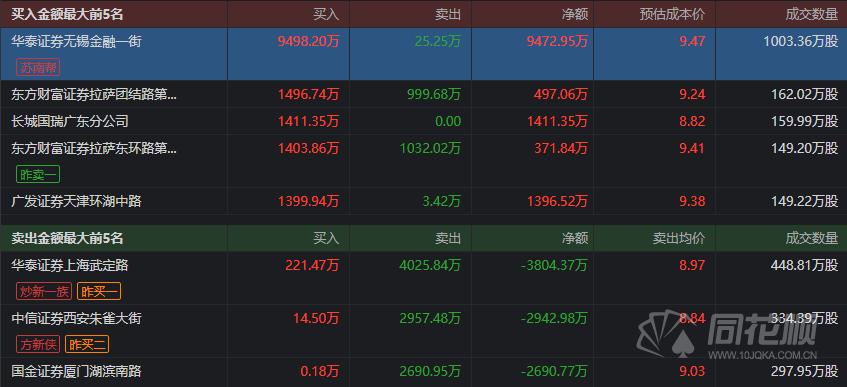Select 长城国瑞广东分公司 row name
The image size is (847, 387).
pos(70,121)
